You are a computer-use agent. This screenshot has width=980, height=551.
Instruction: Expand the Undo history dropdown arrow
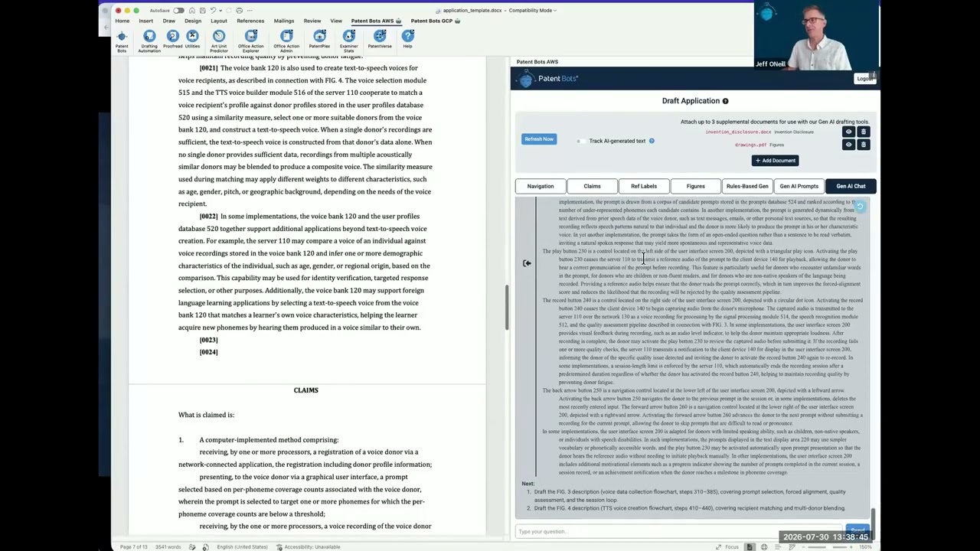(x=220, y=11)
